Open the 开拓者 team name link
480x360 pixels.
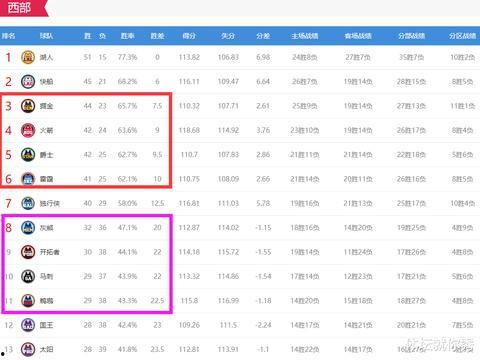point(50,252)
